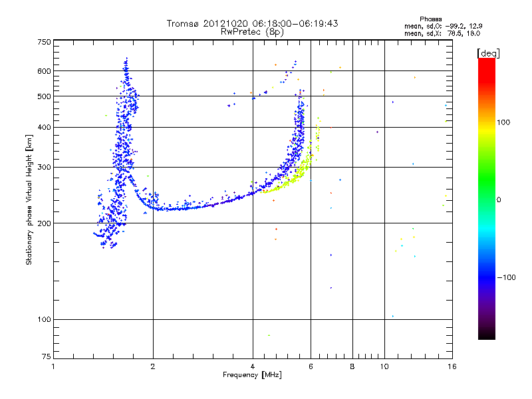Click the plot title "Tromsø 20121020 06:18:00-06:19:43"
This screenshot has height=399, width=532.
point(253,23)
